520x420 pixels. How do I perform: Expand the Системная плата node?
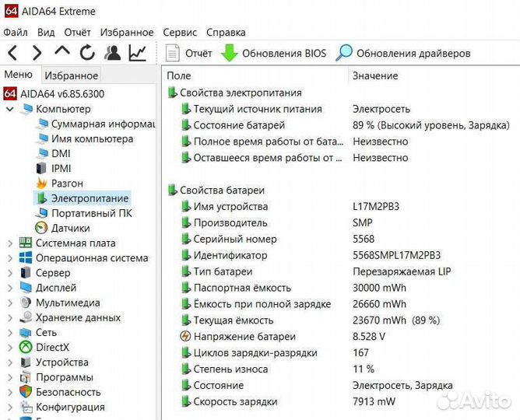tap(10, 243)
